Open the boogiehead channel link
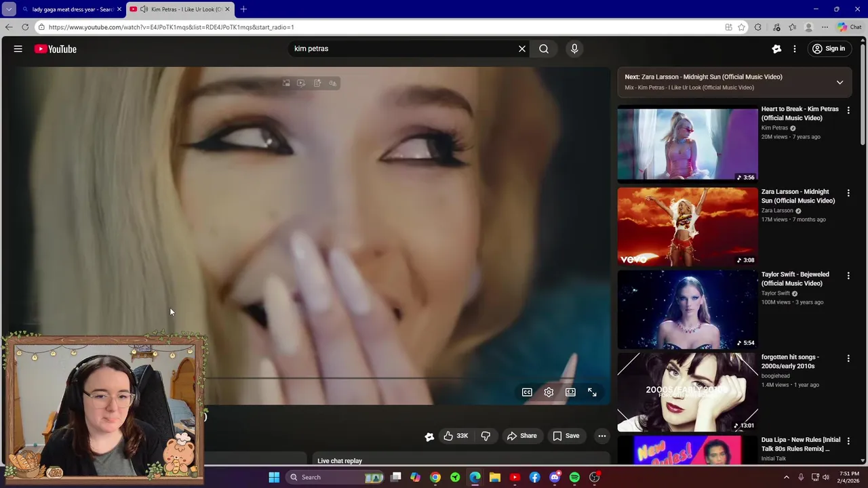 tap(775, 376)
